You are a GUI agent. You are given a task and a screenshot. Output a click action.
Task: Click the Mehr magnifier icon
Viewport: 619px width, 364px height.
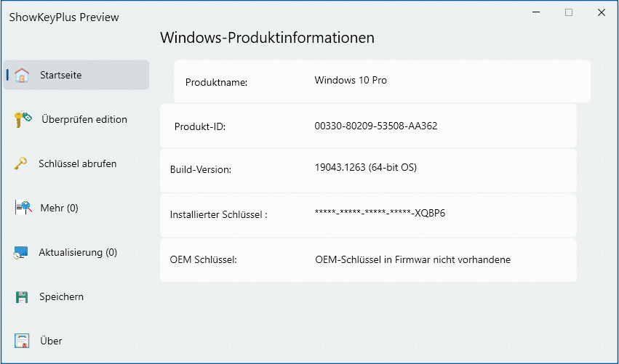pyautogui.click(x=23, y=208)
